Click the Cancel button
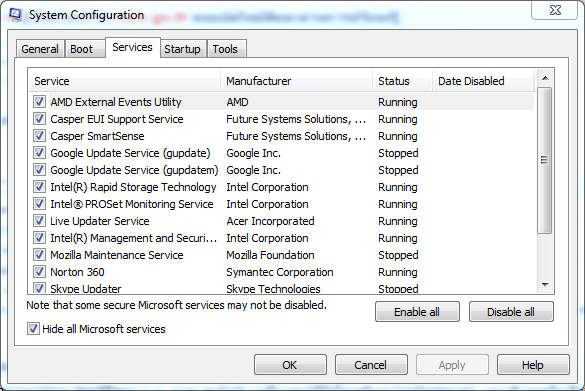The width and height of the screenshot is (585, 391). (x=371, y=365)
